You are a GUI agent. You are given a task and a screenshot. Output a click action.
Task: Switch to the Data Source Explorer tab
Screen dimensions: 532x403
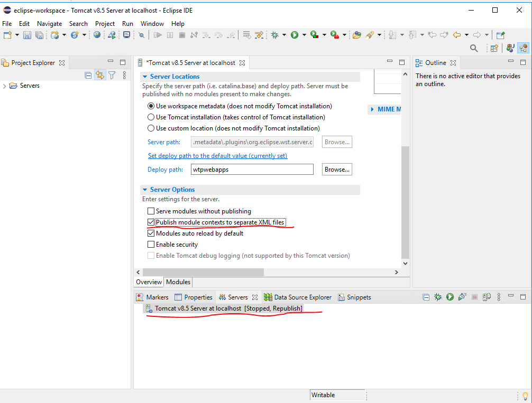pos(298,297)
